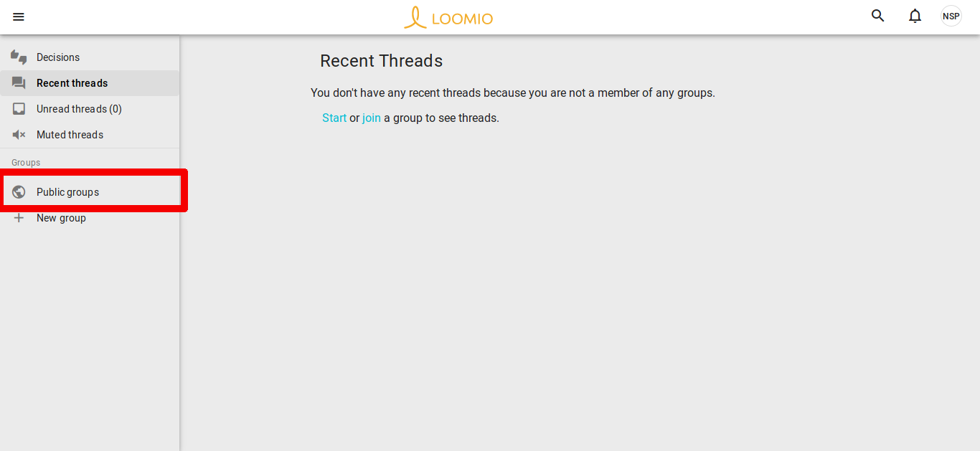Click the plus icon for New group
Screen dimensions: 980x451
[19, 218]
